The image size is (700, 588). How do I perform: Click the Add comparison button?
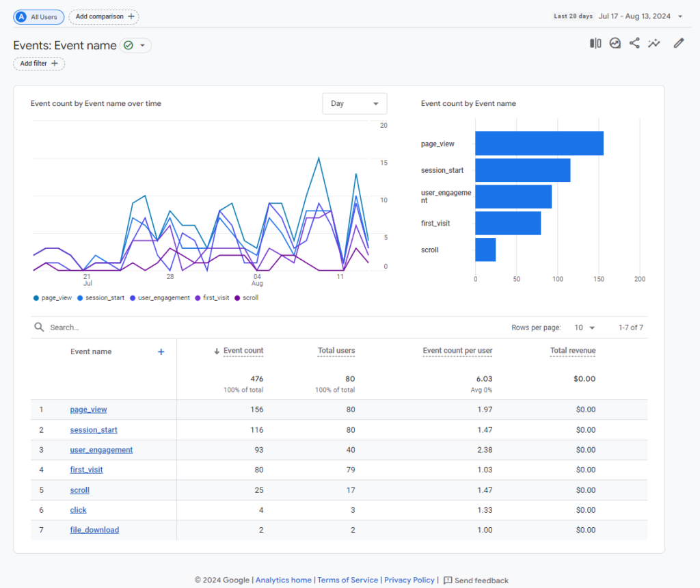[104, 16]
